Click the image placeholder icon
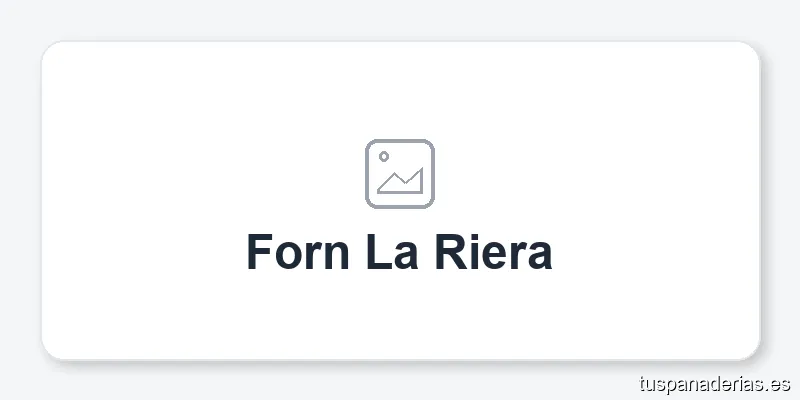The height and width of the screenshot is (400, 800). (x=400, y=174)
